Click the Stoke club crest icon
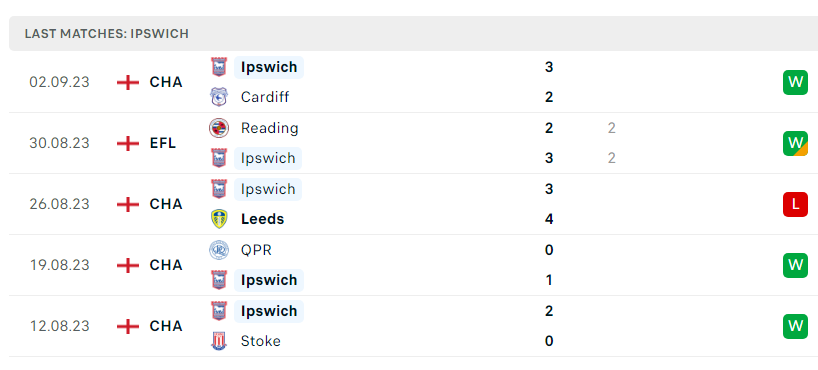 219,341
